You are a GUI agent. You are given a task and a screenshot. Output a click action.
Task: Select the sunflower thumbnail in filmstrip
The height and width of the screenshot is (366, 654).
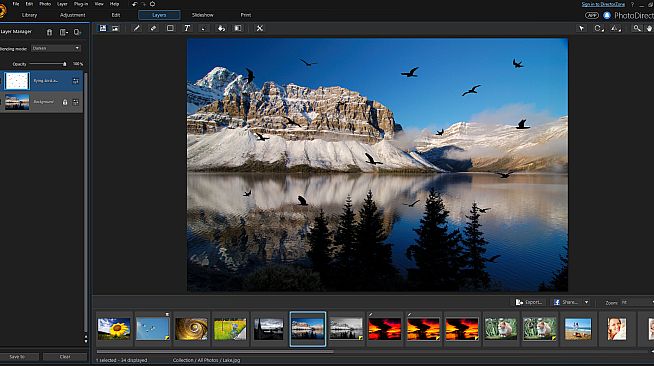click(114, 328)
